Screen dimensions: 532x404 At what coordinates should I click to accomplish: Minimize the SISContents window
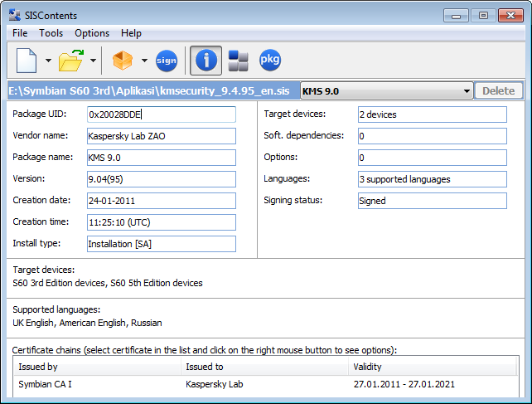(x=456, y=16)
